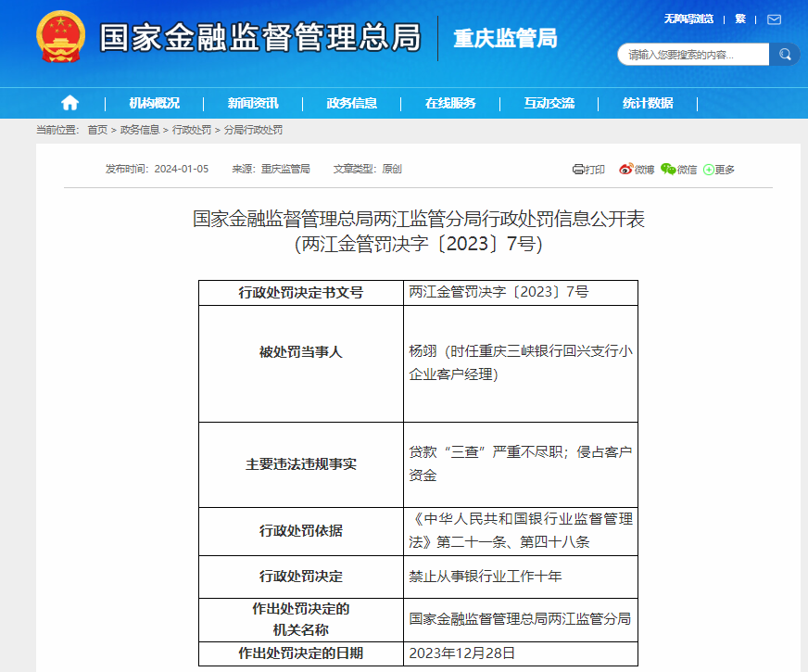Screen dimensions: 808x672
Task: Click the subtitle line ending in 7号)
Action: pyautogui.click(x=419, y=244)
